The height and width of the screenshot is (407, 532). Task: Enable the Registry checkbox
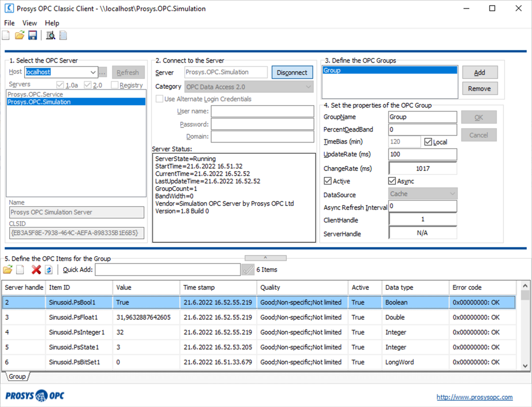115,85
